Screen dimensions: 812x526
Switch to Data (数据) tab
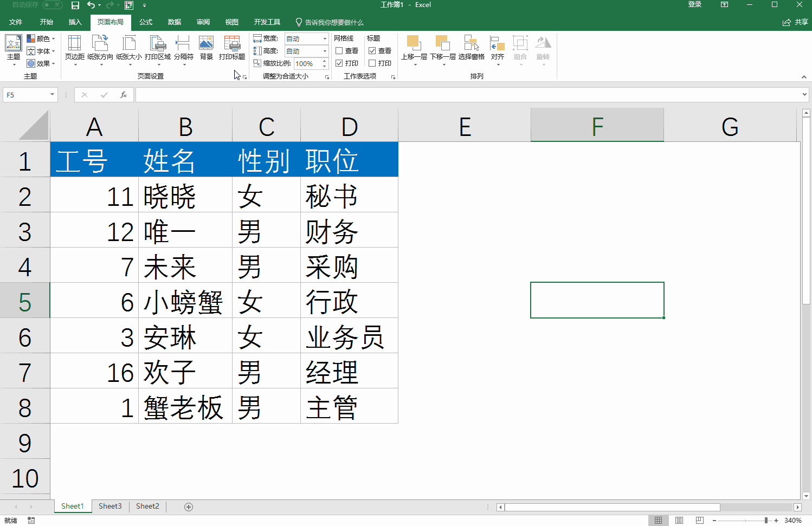point(175,22)
